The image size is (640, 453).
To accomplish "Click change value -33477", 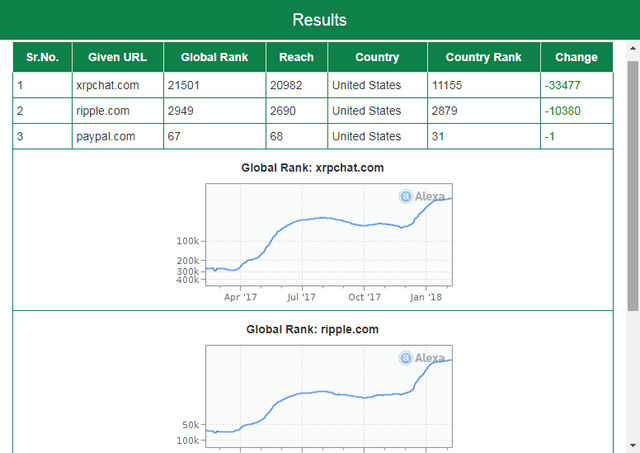I will click(562, 85).
